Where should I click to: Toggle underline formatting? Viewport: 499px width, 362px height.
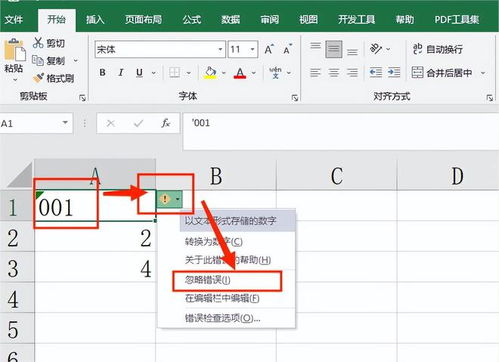(x=140, y=72)
